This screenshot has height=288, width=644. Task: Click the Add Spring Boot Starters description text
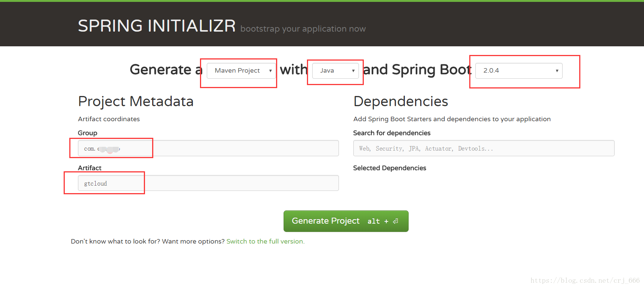(x=452, y=119)
